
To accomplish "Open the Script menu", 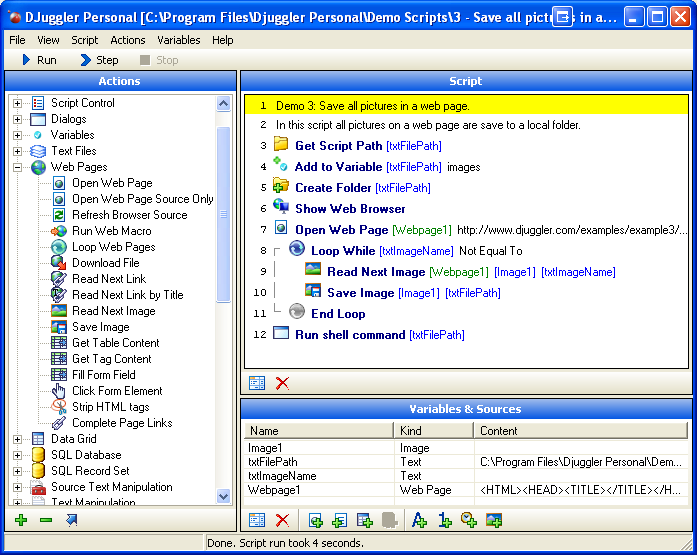I will 84,40.
